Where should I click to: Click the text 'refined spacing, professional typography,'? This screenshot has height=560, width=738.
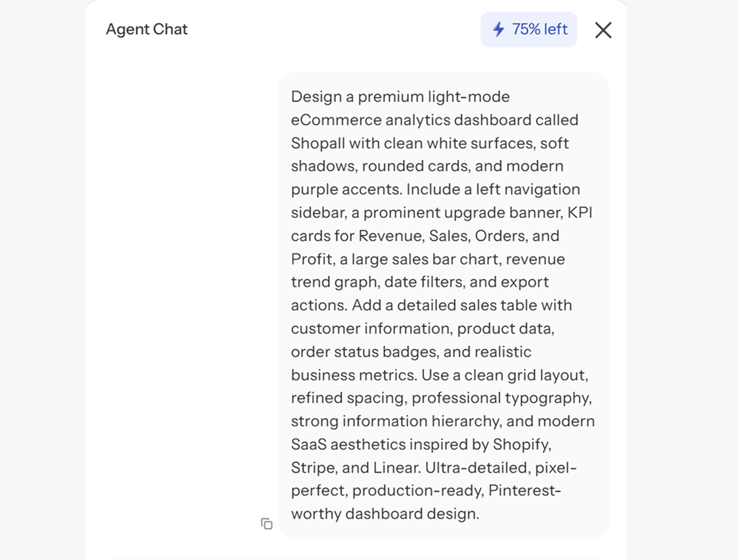pyautogui.click(x=442, y=398)
